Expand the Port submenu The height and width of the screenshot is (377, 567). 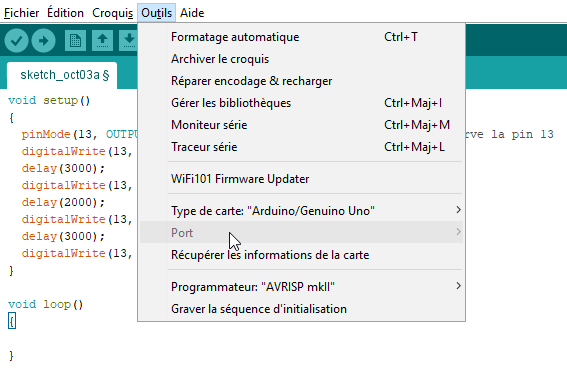coord(302,233)
